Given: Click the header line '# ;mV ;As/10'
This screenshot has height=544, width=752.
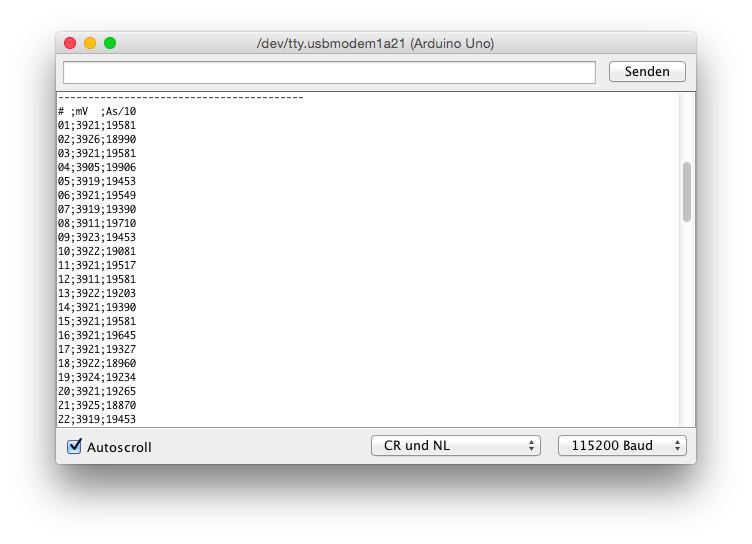Looking at the screenshot, I should tap(97, 111).
